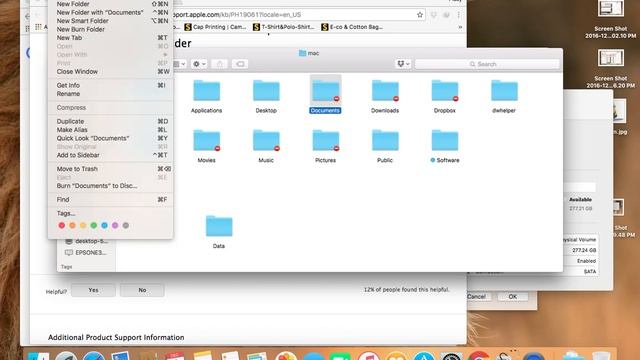Select the Dropbox folder in Finder
Screen dimensions: 640x360
point(444,91)
